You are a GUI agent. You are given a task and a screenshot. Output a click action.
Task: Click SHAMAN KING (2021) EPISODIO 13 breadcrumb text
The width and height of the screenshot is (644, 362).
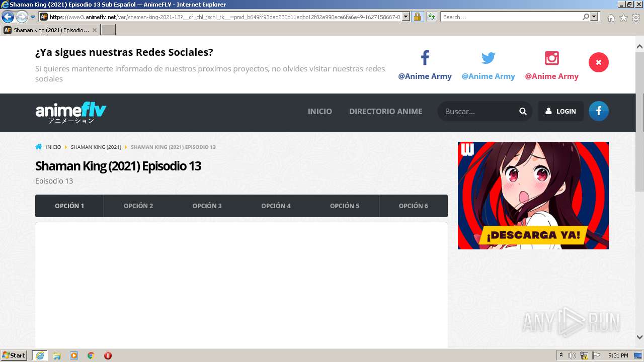pos(173,147)
